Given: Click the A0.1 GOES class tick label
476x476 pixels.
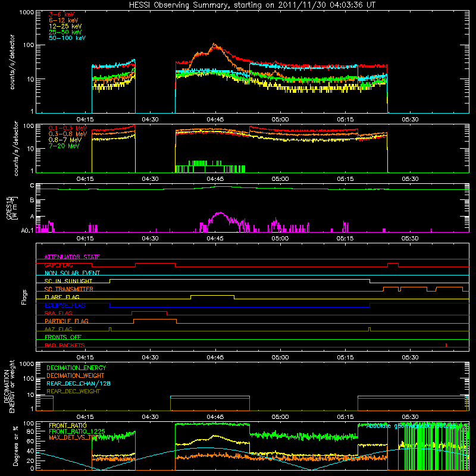Looking at the screenshot, I should click(27, 231).
